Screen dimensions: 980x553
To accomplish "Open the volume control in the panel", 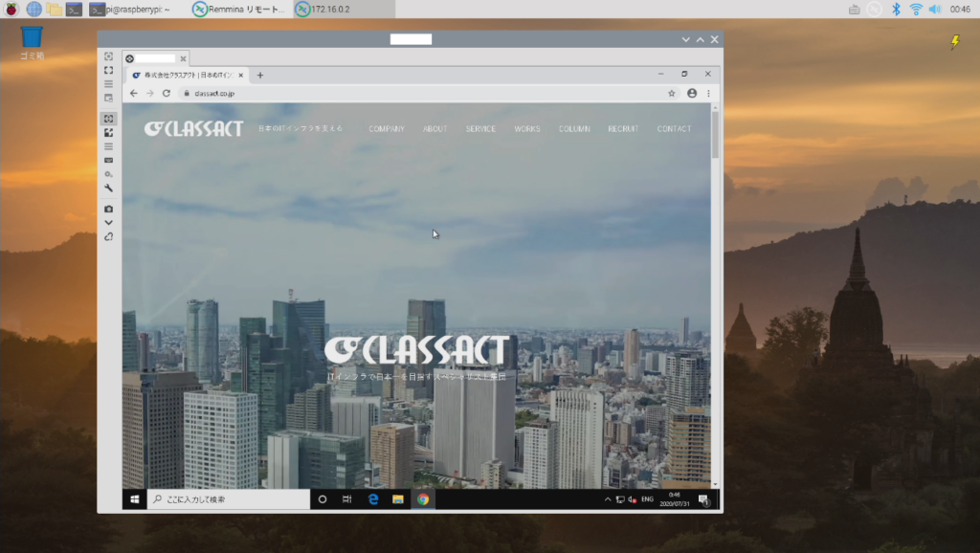I will [935, 10].
